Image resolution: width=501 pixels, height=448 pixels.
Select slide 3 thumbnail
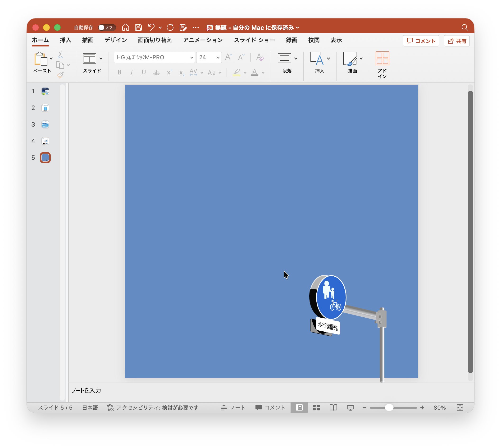(x=45, y=124)
